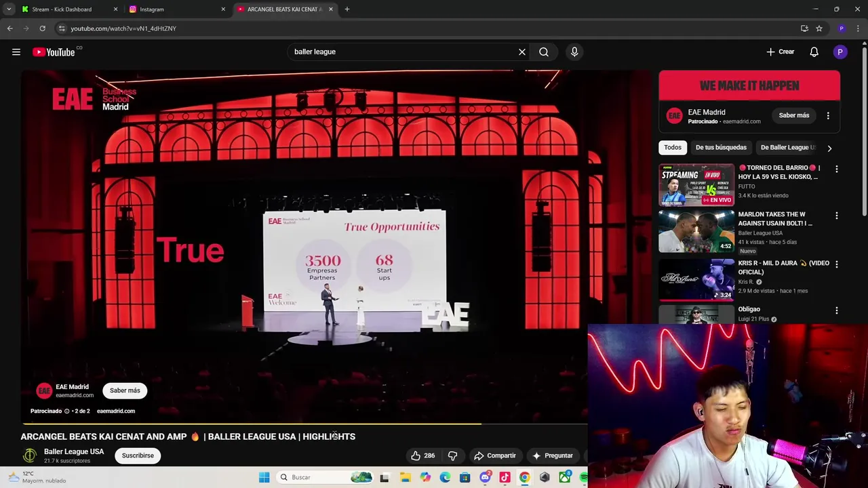The width and height of the screenshot is (868, 488).
Task: Open weather widget on taskbar
Action: 37,477
